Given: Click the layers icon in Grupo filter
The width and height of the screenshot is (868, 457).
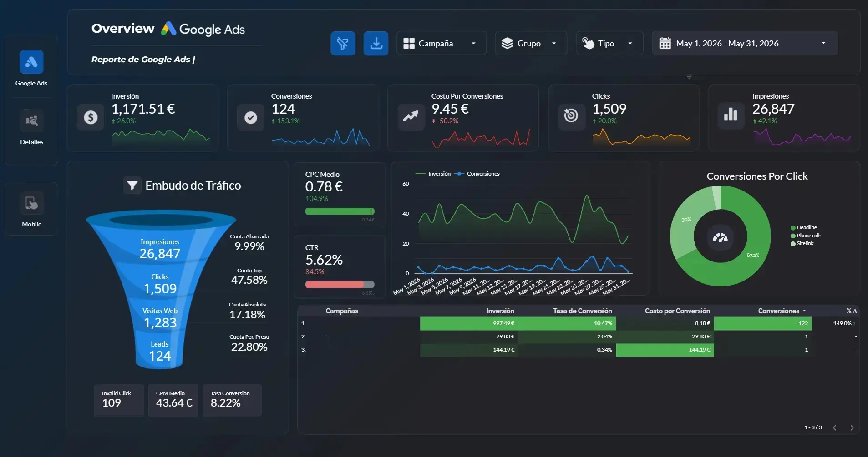Looking at the screenshot, I should [x=507, y=43].
